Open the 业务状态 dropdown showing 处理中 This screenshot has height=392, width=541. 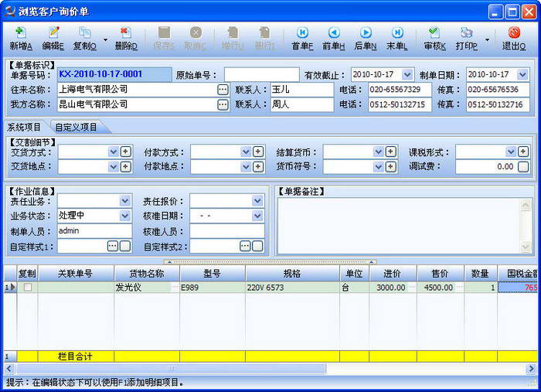[x=125, y=216]
